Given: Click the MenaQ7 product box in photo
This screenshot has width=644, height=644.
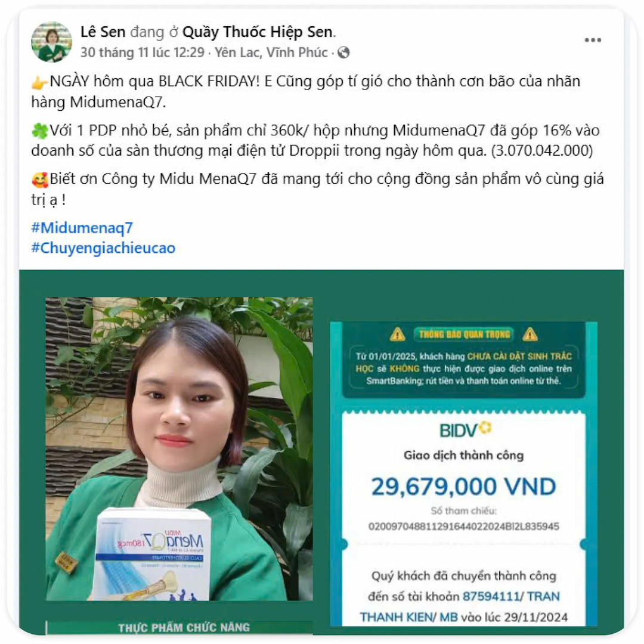Looking at the screenshot, I should point(153,555).
